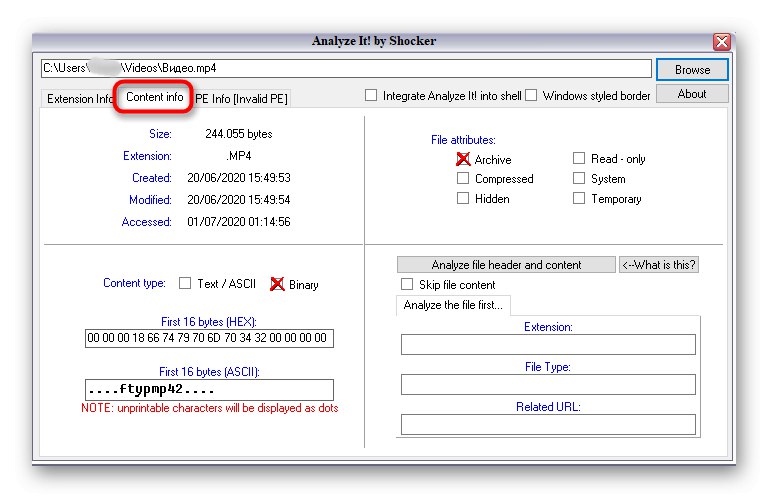768x498 pixels.
Task: Click the Extension result field
Action: coord(548,345)
